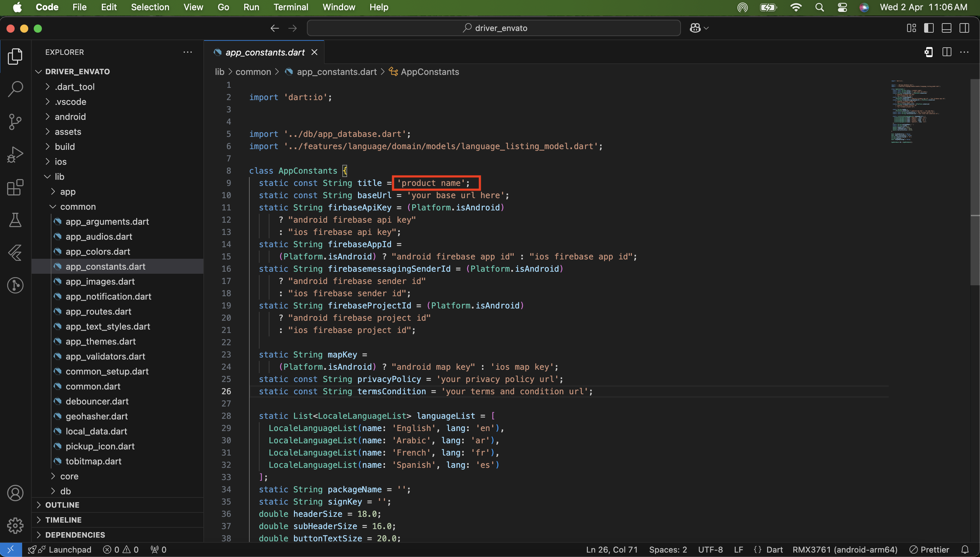
Task: Expand the .dart_tool folder
Action: 117,87
